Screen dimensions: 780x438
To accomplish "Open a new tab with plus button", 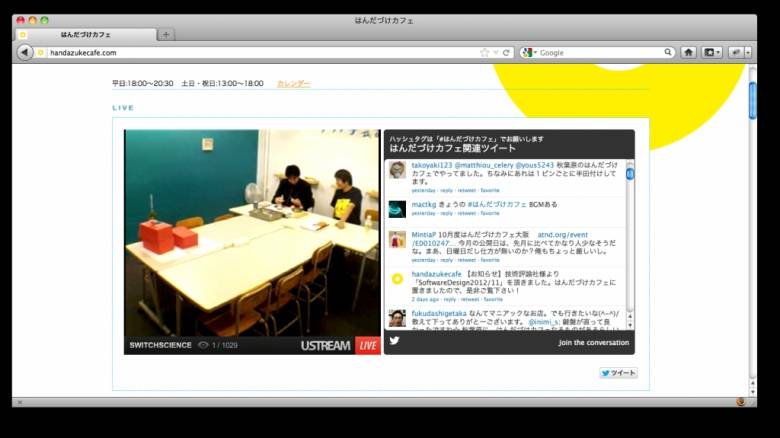I will [166, 34].
